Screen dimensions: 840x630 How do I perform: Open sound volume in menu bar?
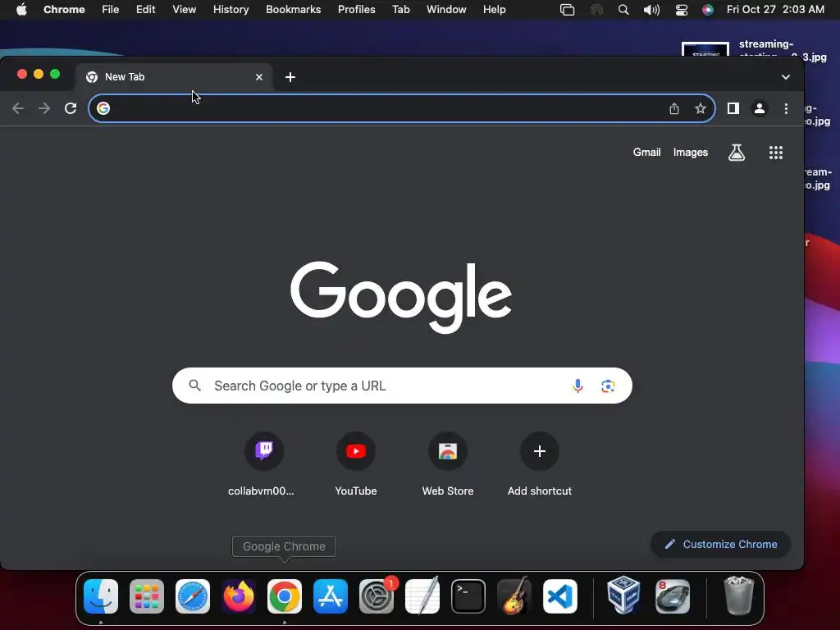pyautogui.click(x=651, y=10)
